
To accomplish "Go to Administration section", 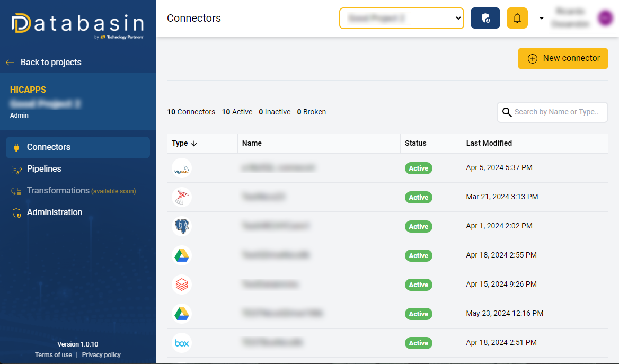I will coord(54,212).
